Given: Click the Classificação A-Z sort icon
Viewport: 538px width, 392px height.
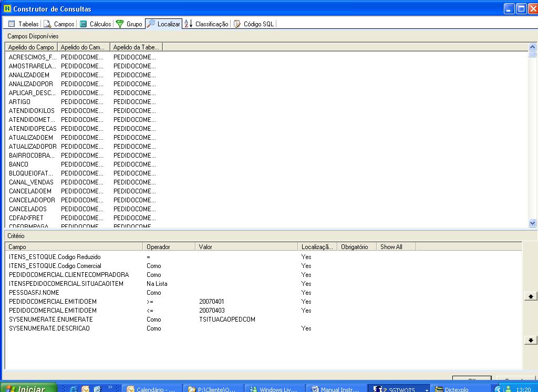Looking at the screenshot, I should point(189,24).
